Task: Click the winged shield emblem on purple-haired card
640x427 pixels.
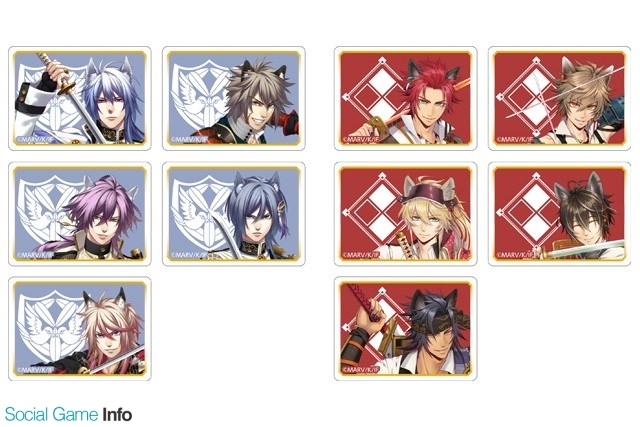Action: 49,212
